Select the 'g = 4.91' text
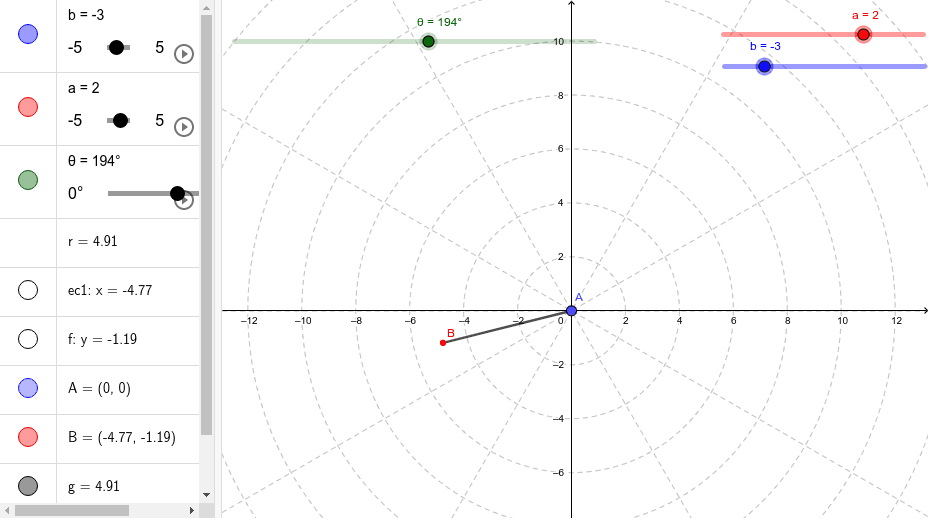 point(94,486)
